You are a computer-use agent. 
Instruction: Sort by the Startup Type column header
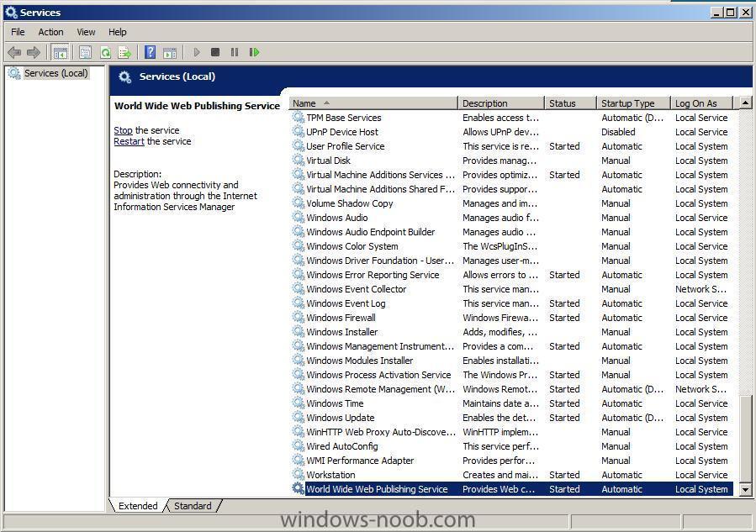[634, 103]
